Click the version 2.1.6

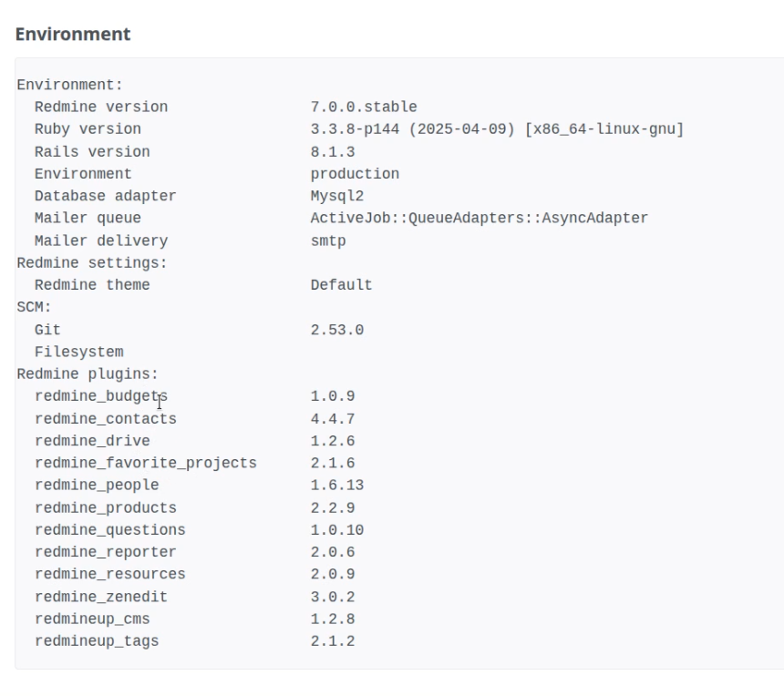pyautogui.click(x=333, y=463)
